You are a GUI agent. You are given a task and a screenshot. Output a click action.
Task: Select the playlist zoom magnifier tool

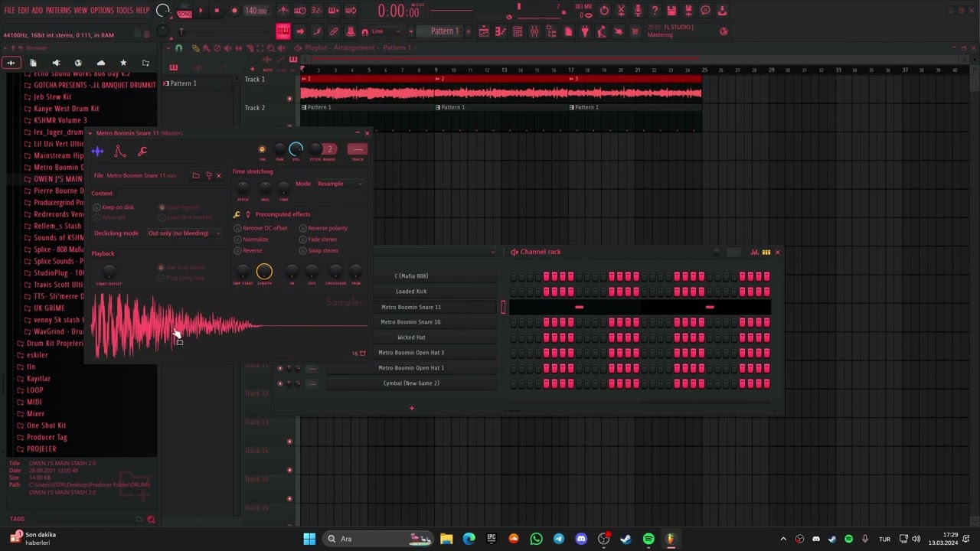270,48
